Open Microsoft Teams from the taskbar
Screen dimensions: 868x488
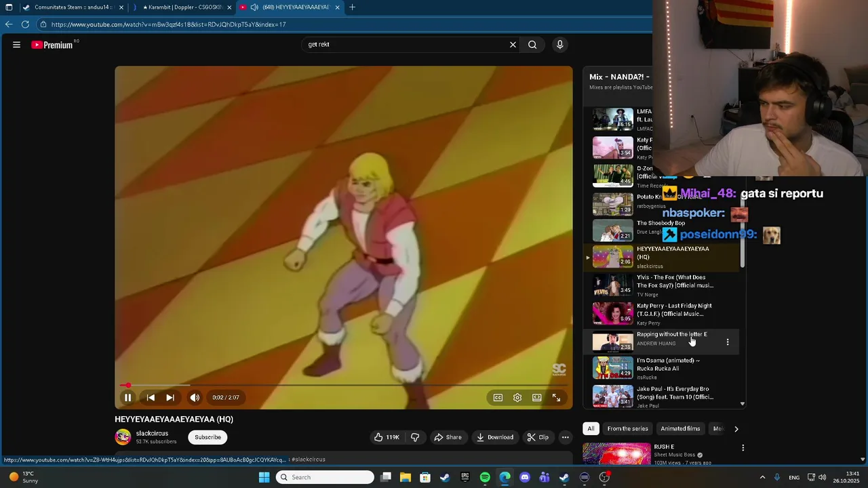544,477
